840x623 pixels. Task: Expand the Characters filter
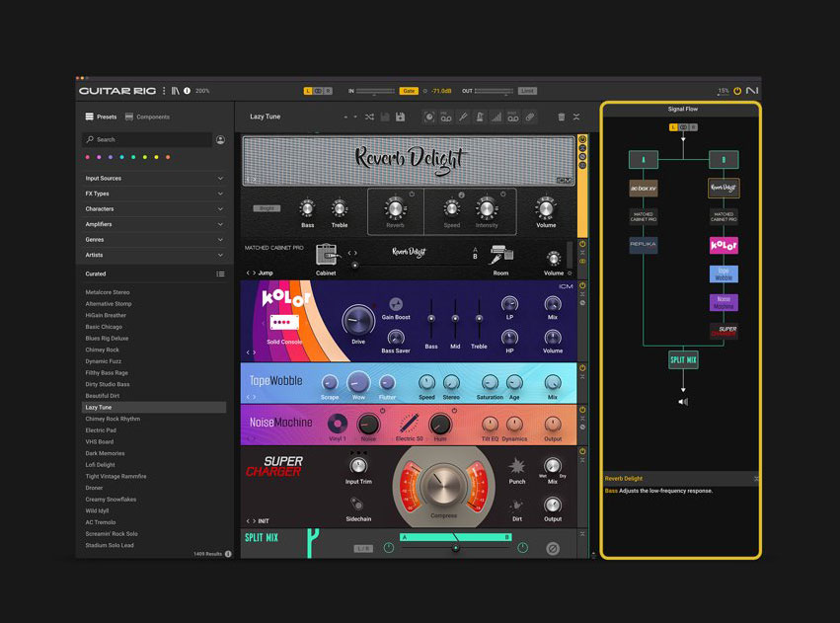pyautogui.click(x=154, y=209)
